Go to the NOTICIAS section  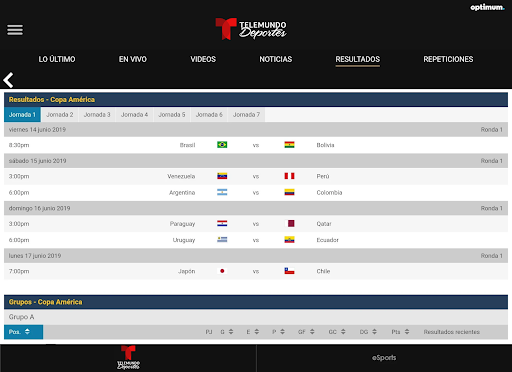276,59
